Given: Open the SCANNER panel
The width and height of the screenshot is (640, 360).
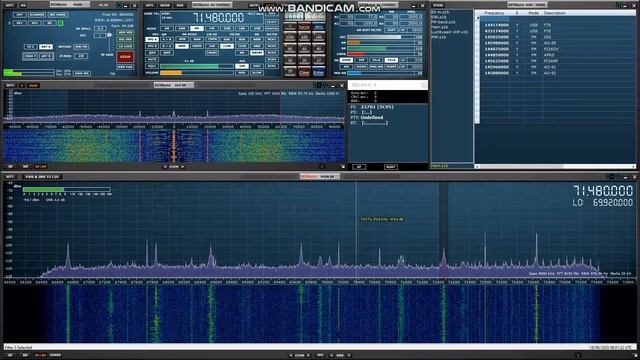Looking at the screenshot, I should pyautogui.click(x=37, y=15).
